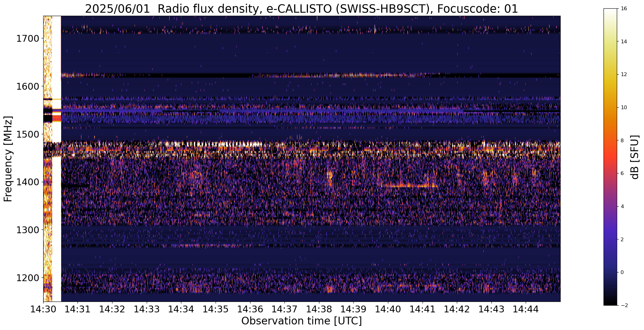
Task: Click the 1400 frequency tick label
Action: pos(27,182)
